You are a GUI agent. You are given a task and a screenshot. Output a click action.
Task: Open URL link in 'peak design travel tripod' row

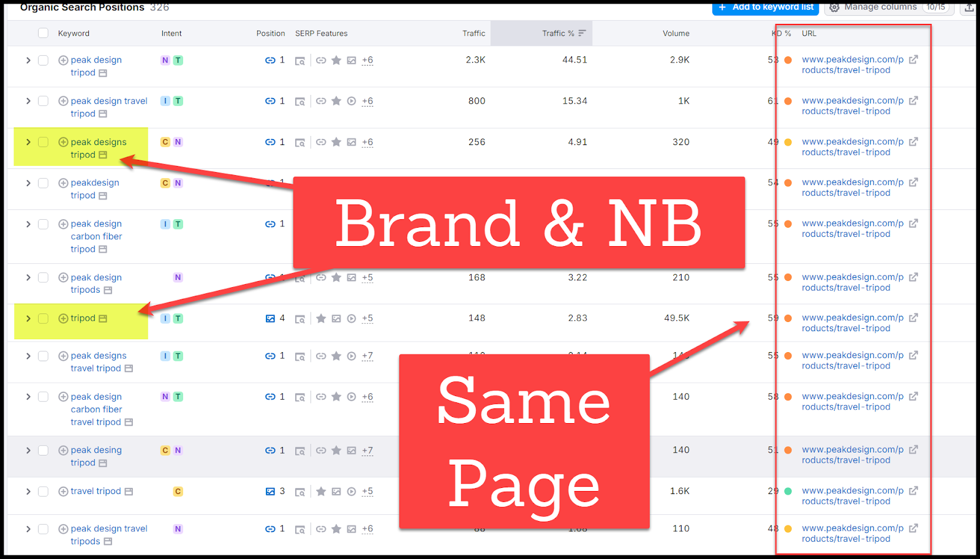coord(852,106)
